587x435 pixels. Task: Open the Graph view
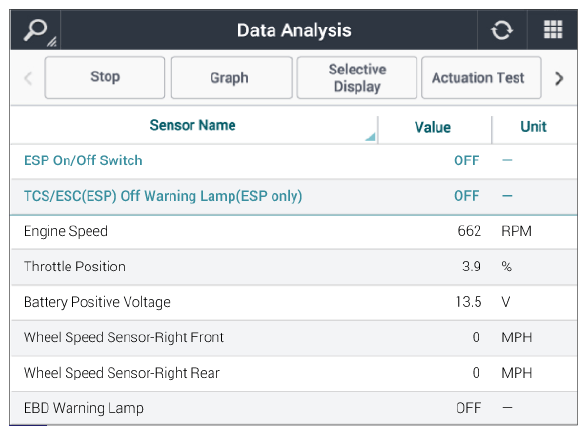[232, 77]
